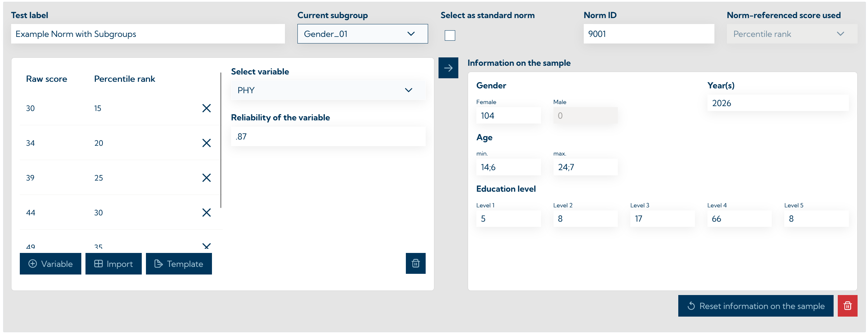Click the red delete trash button
Screen dimensions: 868x334
coord(847,306)
